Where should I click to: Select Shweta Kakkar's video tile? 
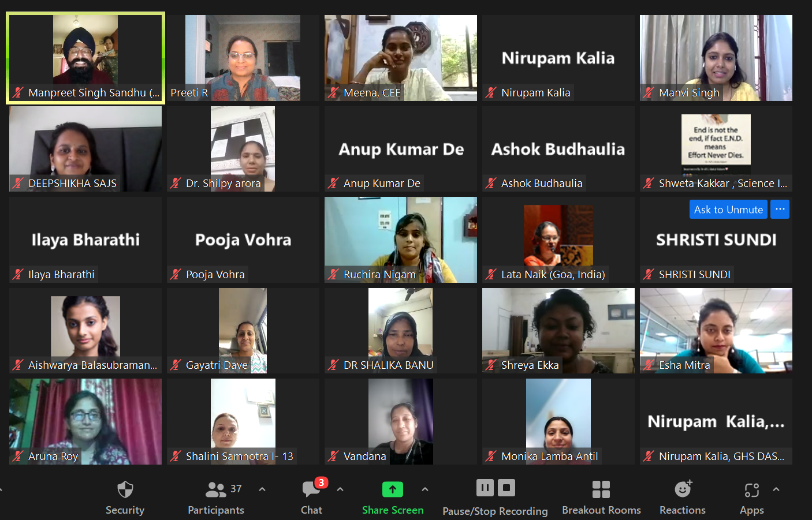pyautogui.click(x=716, y=149)
